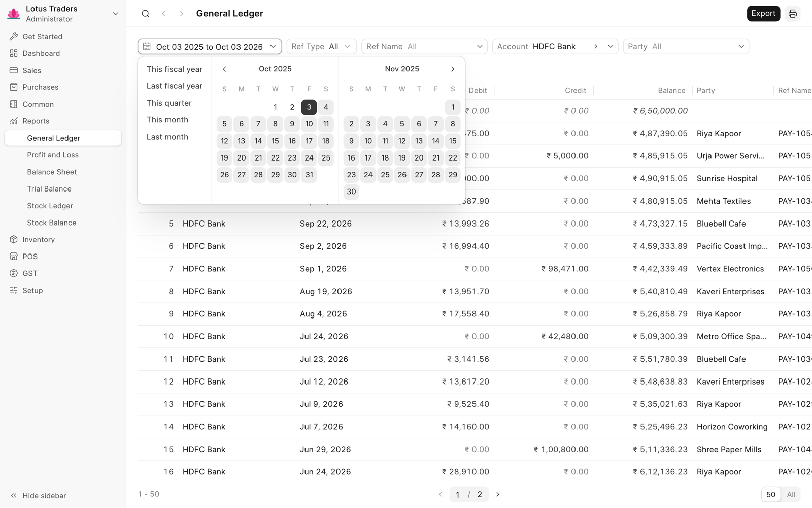Click the Export button

click(763, 14)
